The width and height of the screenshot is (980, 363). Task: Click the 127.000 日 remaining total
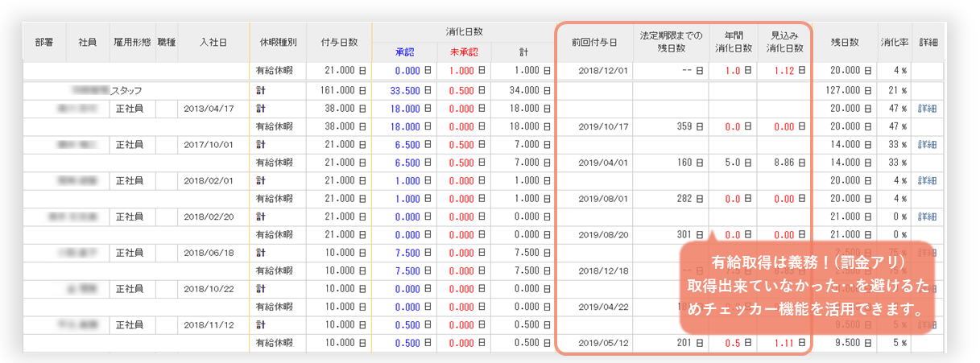pyautogui.click(x=848, y=91)
